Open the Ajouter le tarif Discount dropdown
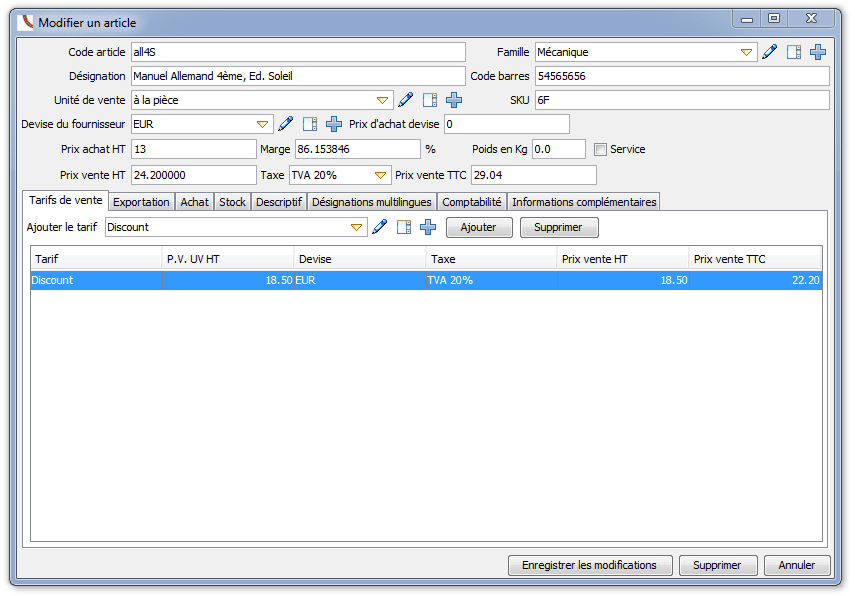Image resolution: width=855 pixels, height=596 pixels. click(356, 227)
